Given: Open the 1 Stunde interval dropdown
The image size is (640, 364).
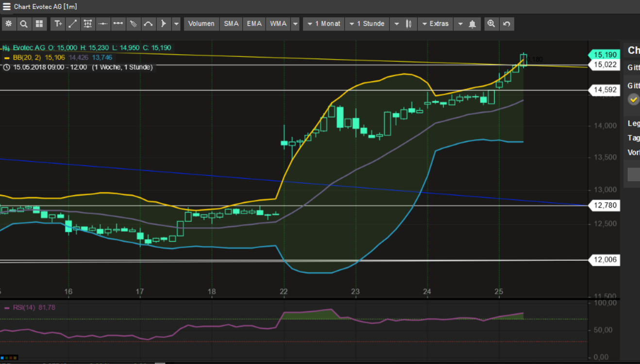Looking at the screenshot, I should pyautogui.click(x=367, y=24).
